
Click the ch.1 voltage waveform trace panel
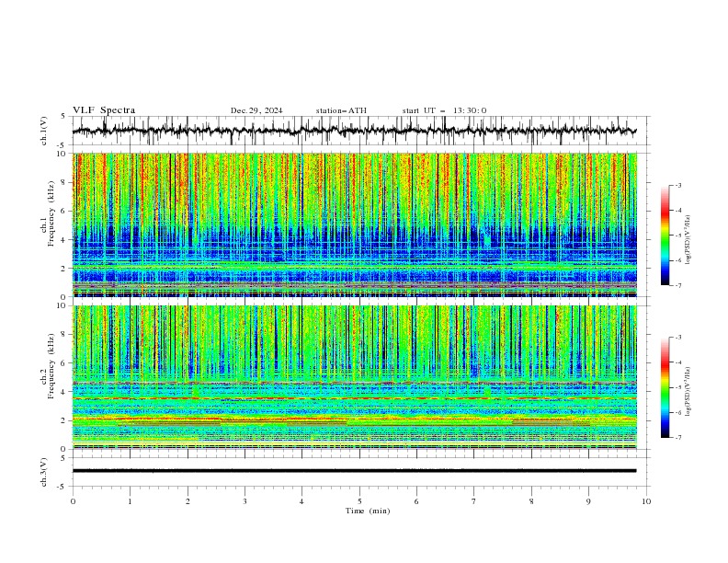coord(361,131)
